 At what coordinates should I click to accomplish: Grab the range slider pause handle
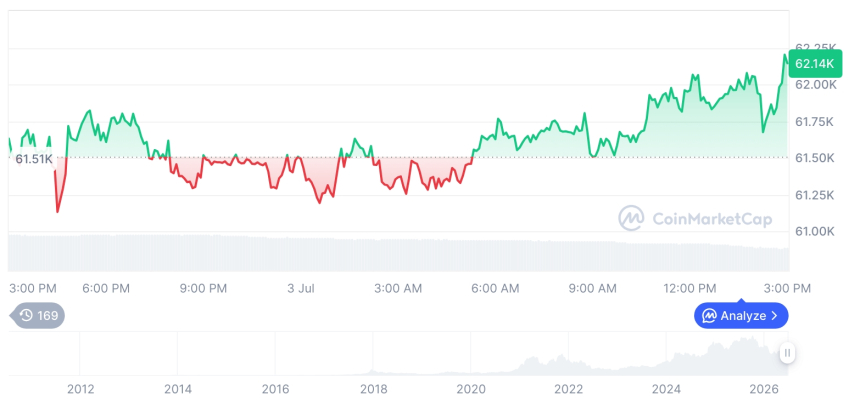[x=788, y=353]
